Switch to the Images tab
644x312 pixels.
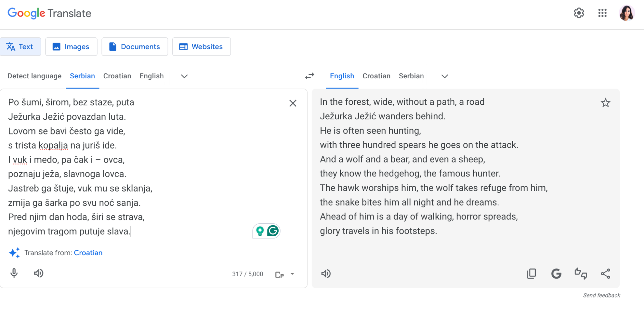pos(71,46)
